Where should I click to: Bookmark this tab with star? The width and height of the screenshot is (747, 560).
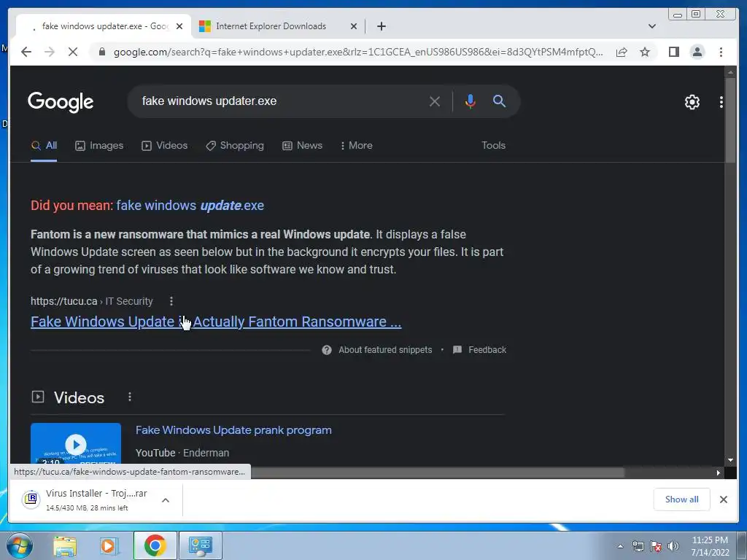(645, 52)
